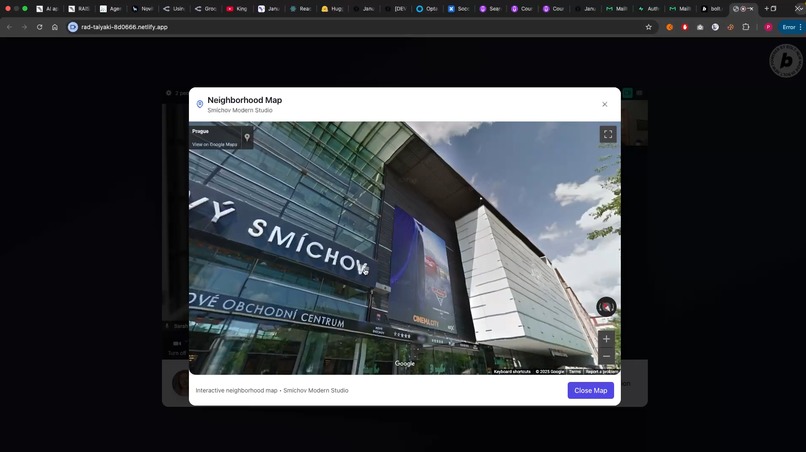
Task: Switch to the bolt tab
Action: coord(711,9)
